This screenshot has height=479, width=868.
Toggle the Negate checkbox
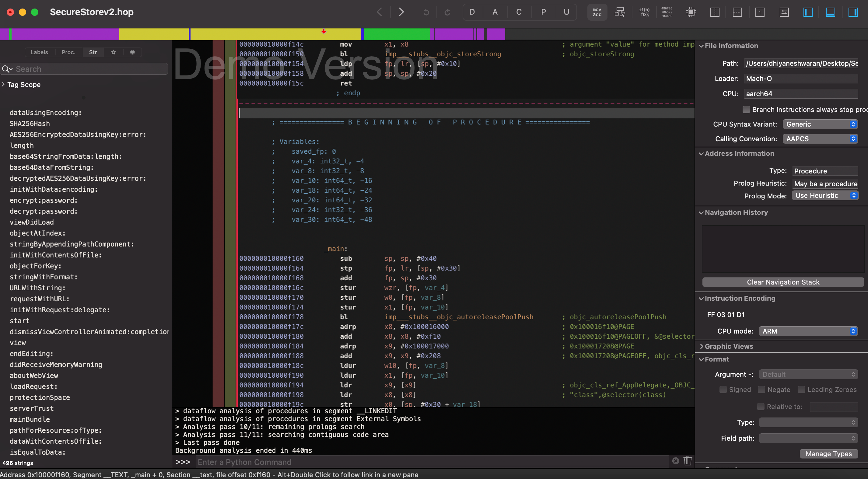pyautogui.click(x=761, y=390)
